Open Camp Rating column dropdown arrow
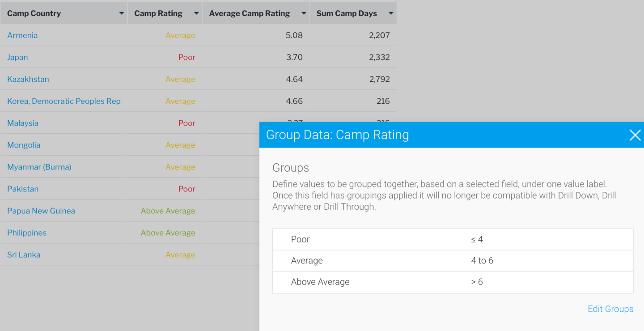 [196, 13]
